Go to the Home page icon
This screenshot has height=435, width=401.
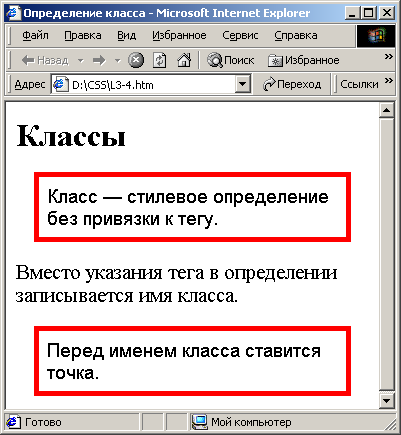184,60
